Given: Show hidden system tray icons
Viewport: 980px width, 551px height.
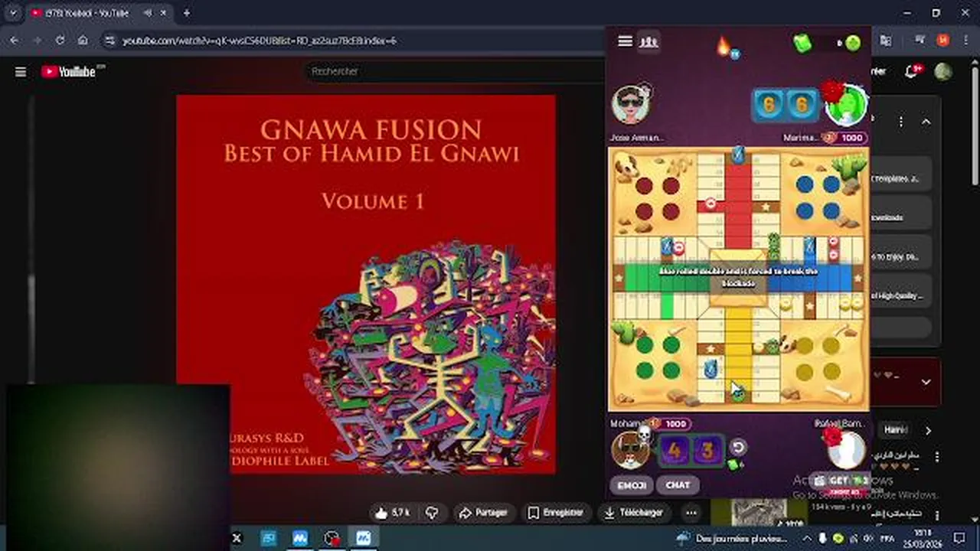Looking at the screenshot, I should [x=808, y=539].
